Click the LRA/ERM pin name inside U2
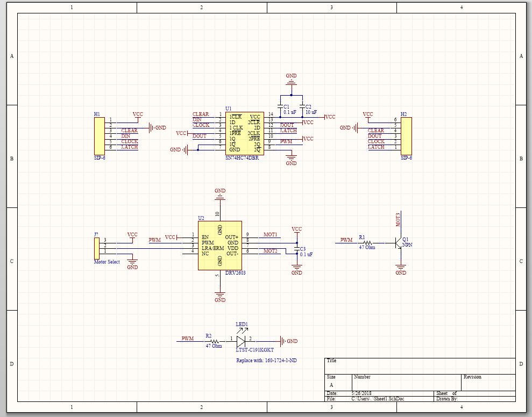 coord(212,248)
